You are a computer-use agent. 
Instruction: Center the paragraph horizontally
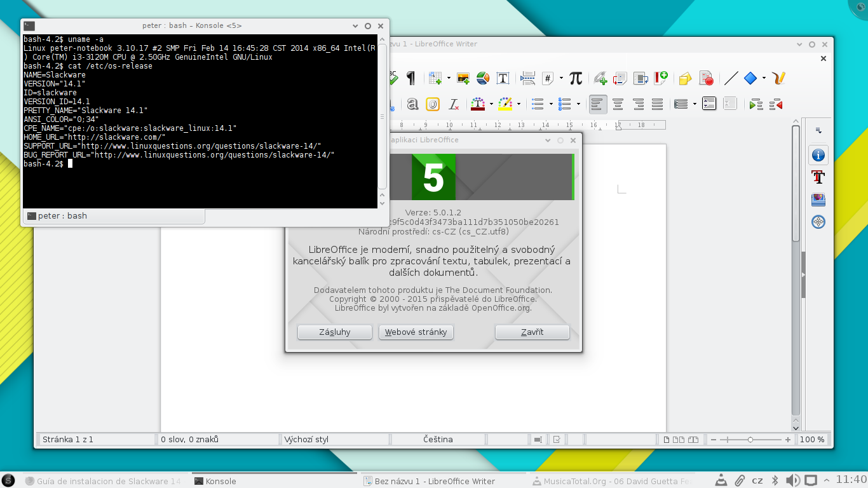tap(618, 104)
